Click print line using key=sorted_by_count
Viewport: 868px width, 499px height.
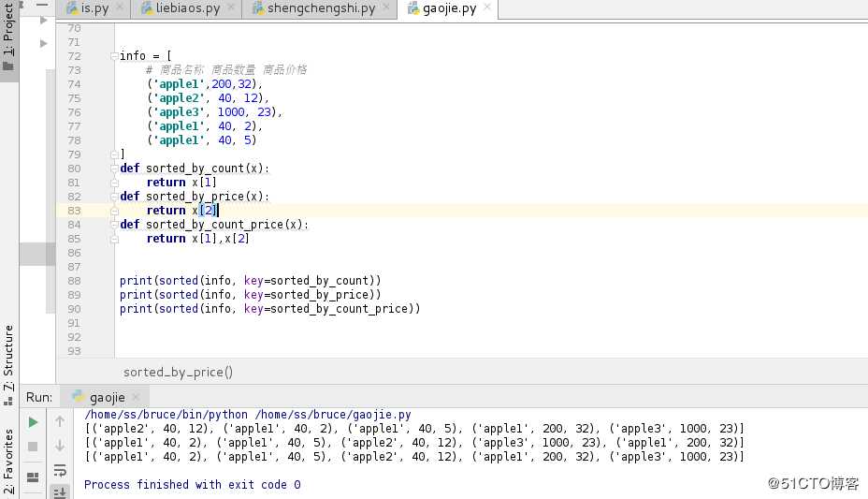pos(251,281)
